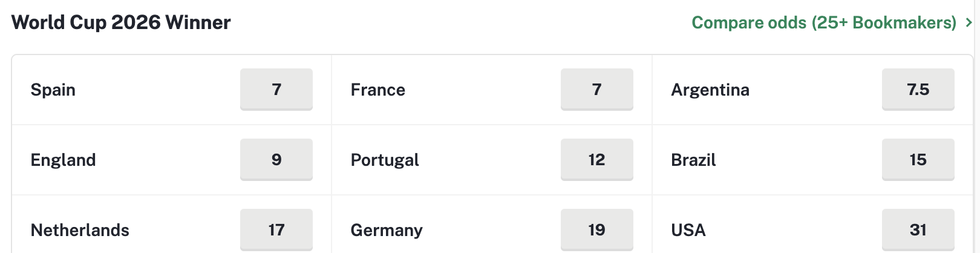The height and width of the screenshot is (253, 980).
Task: Click the Portugal team label
Action: [x=385, y=160]
